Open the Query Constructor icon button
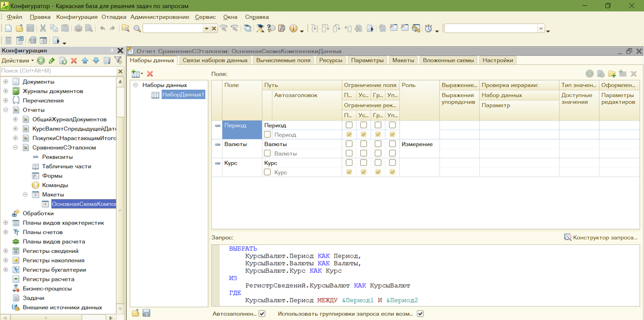644x320 pixels. tap(568, 237)
